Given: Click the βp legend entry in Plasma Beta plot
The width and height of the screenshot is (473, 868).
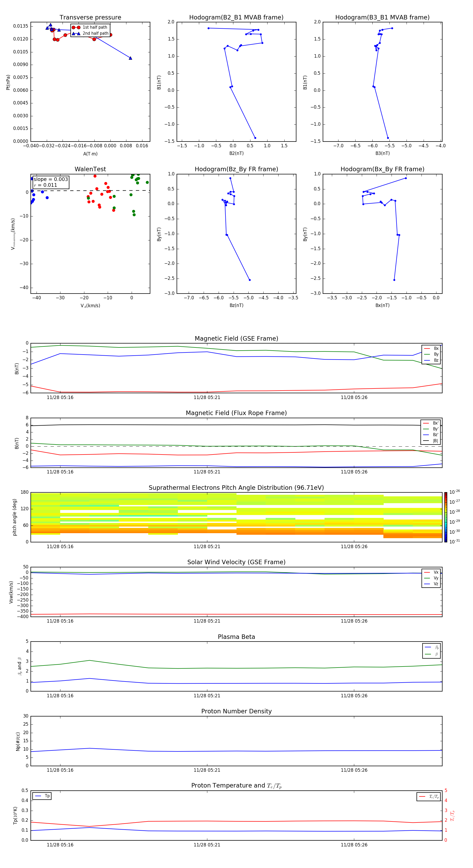Looking at the screenshot, I should coord(431,647).
